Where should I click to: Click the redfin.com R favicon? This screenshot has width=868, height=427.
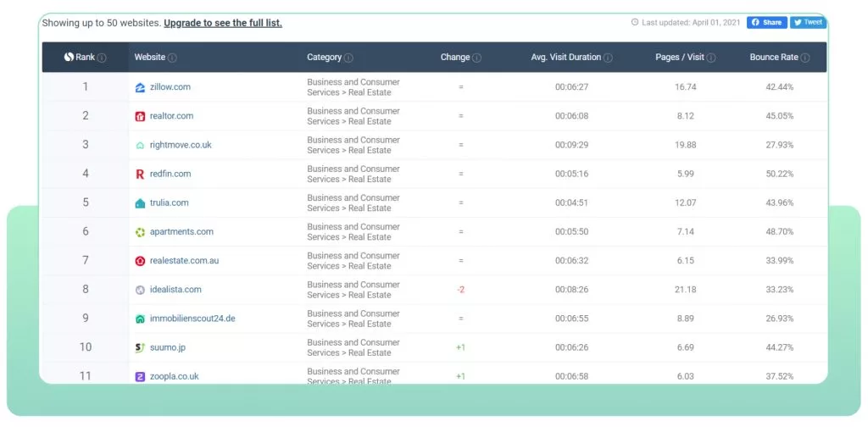[140, 175]
